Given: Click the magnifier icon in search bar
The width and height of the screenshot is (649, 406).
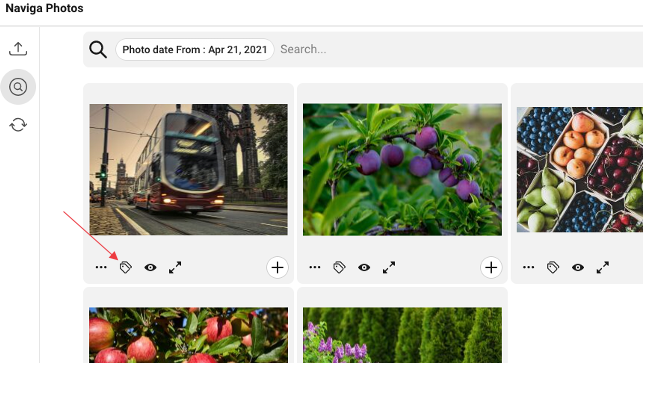Looking at the screenshot, I should 98,50.
